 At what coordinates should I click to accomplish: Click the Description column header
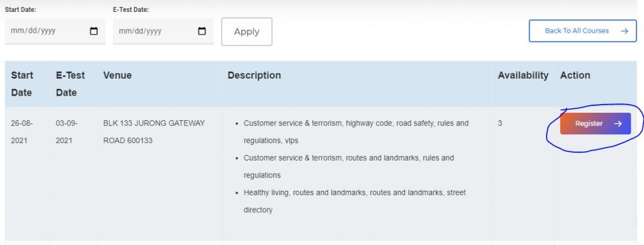point(254,75)
